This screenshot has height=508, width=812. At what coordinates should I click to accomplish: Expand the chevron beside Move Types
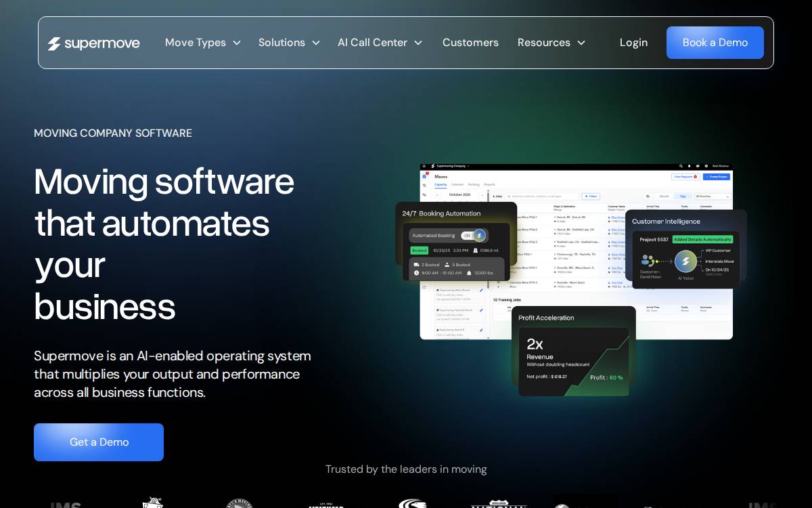[x=237, y=43]
